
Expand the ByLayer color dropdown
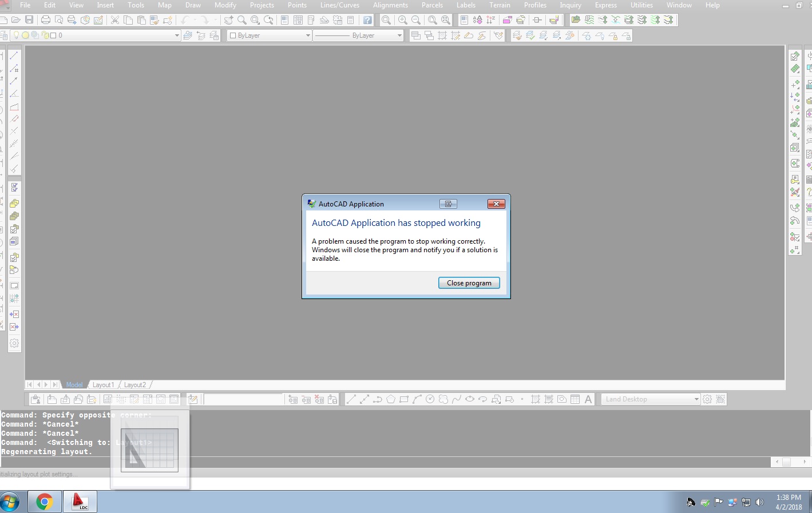308,35
